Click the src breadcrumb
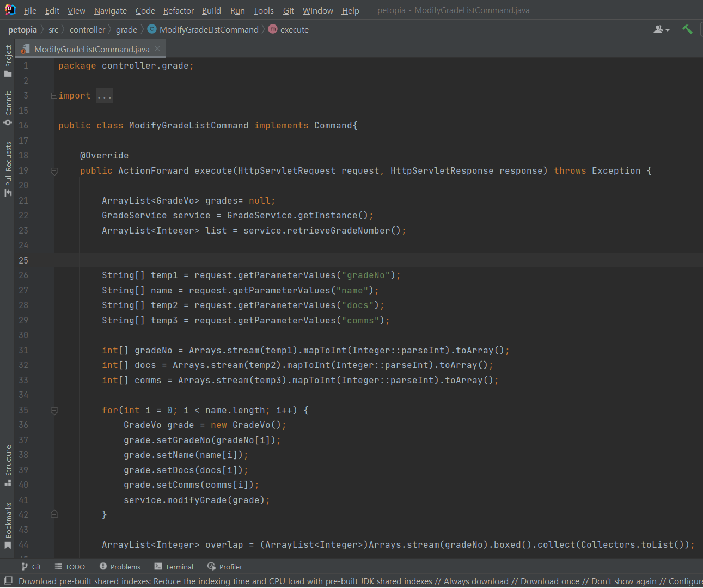Image resolution: width=703 pixels, height=588 pixels. tap(53, 29)
